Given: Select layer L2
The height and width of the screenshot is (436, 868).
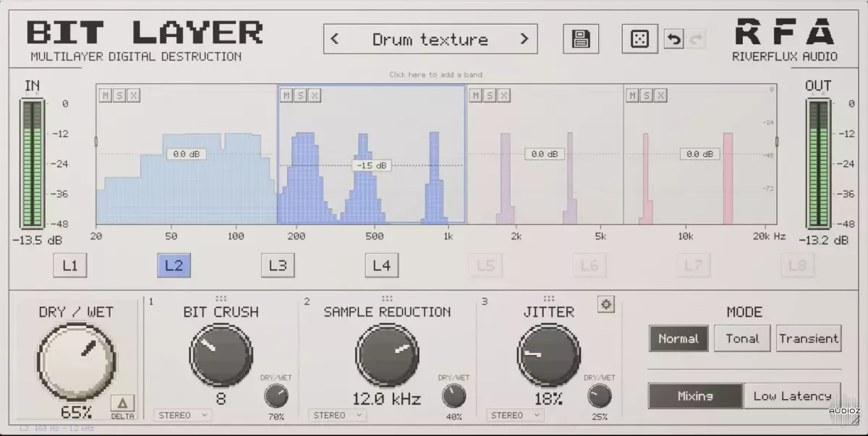Looking at the screenshot, I should pos(174,265).
